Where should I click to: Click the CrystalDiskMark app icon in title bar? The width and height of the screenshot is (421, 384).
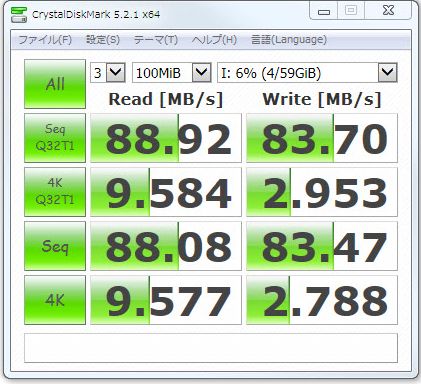coord(19,14)
